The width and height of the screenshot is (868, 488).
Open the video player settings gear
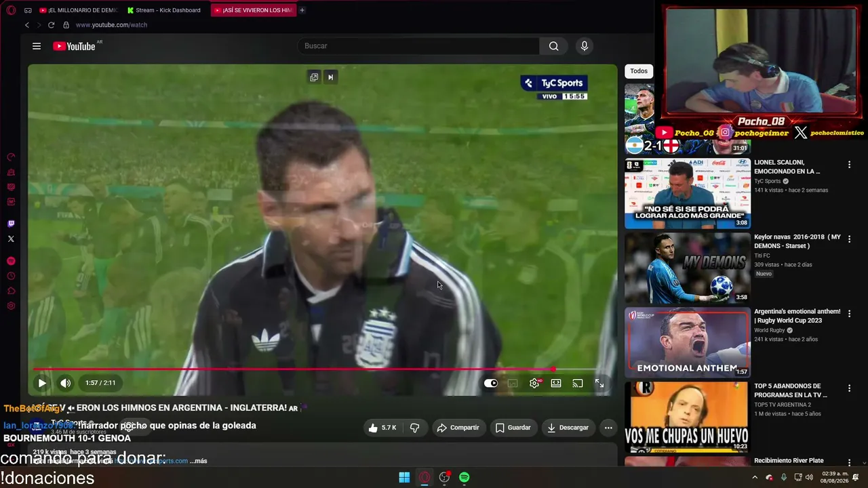[x=534, y=383]
